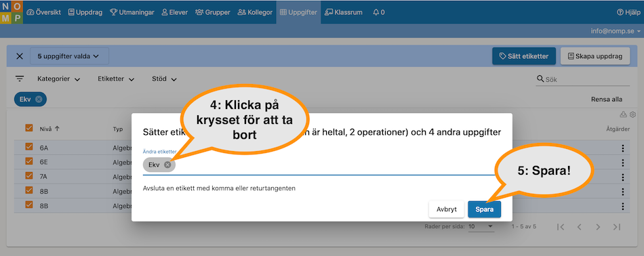Click the NOMP logo

[x=12, y=12]
